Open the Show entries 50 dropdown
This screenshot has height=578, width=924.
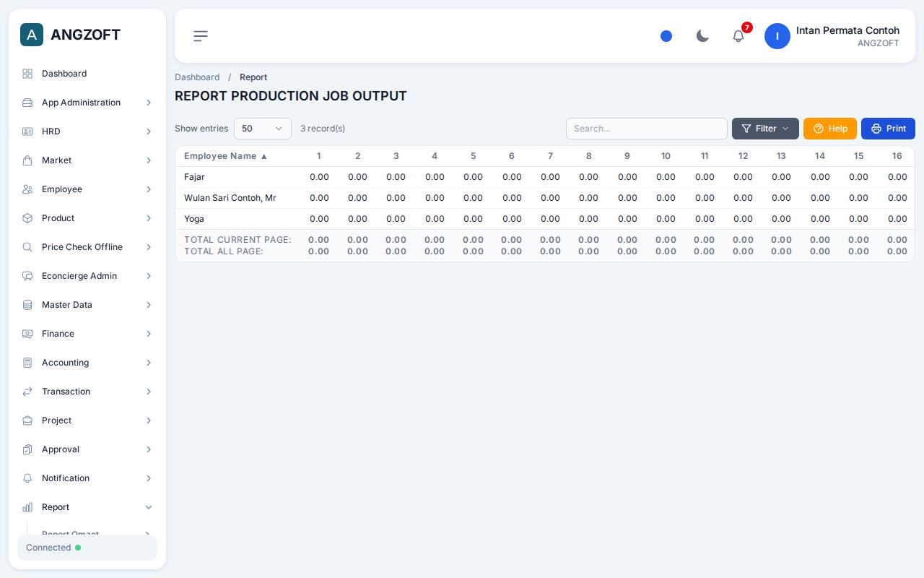click(263, 129)
